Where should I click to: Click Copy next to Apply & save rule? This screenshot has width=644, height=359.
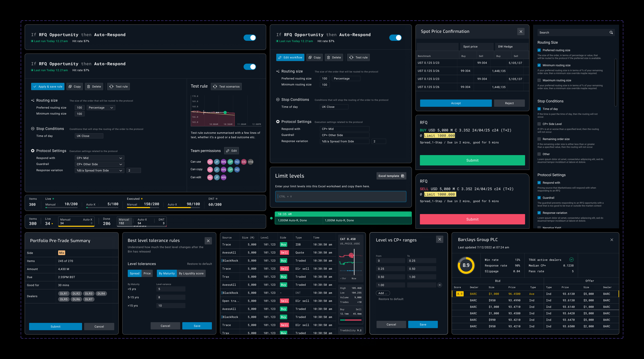[x=75, y=87]
